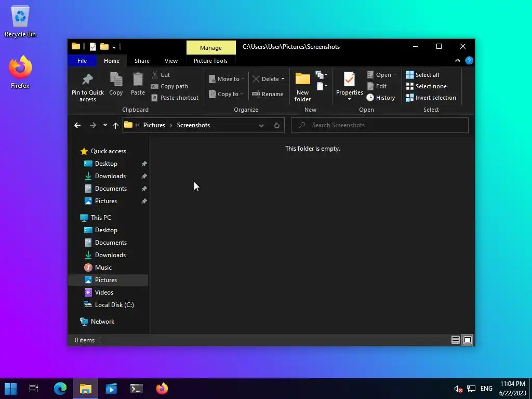The width and height of the screenshot is (532, 399).
Task: Expand the address bar history dropdown
Action: click(x=261, y=125)
